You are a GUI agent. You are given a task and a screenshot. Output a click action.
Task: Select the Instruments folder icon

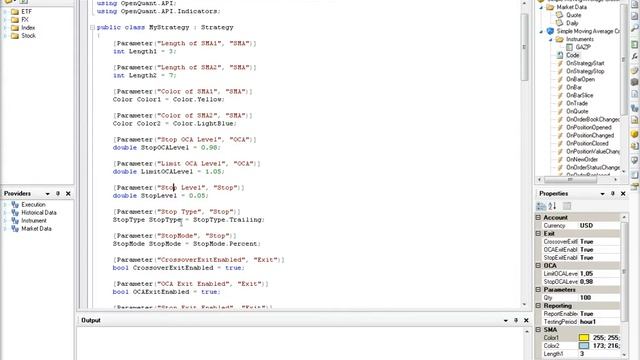pos(560,39)
